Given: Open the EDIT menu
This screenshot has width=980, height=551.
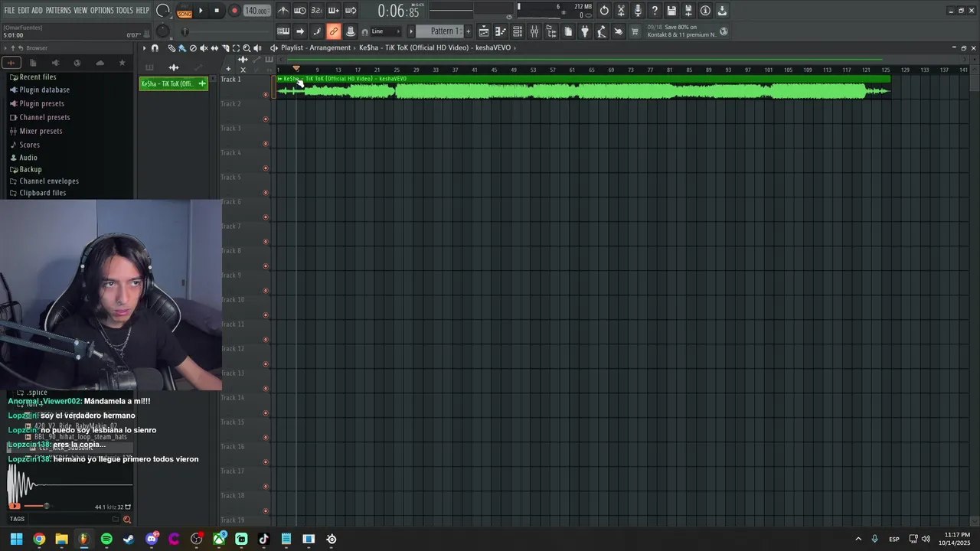Looking at the screenshot, I should [24, 11].
